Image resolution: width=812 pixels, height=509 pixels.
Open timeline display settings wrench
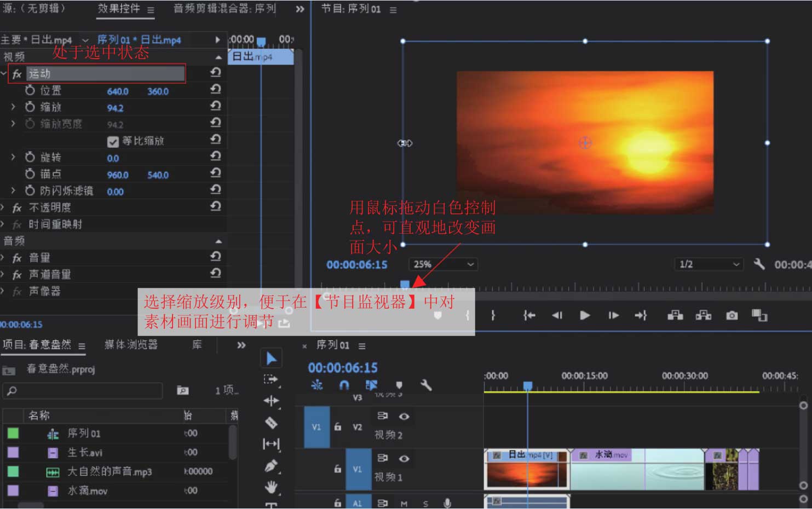click(x=426, y=385)
